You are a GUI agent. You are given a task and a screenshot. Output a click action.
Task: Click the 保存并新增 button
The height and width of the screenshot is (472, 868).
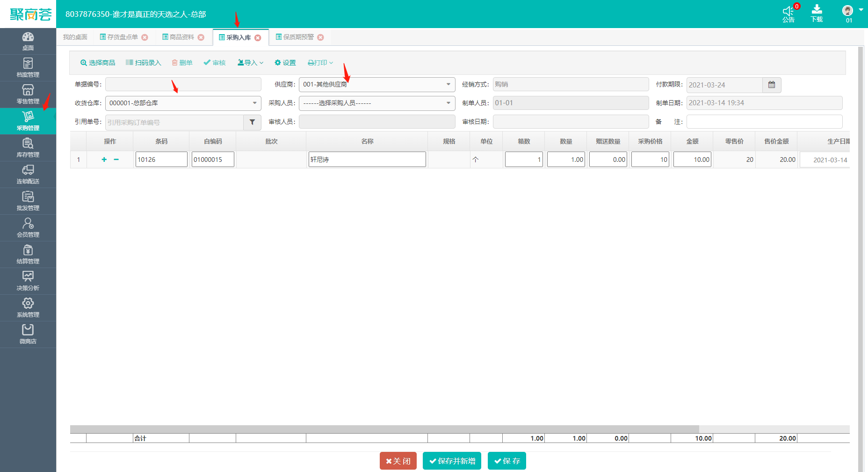click(x=452, y=461)
